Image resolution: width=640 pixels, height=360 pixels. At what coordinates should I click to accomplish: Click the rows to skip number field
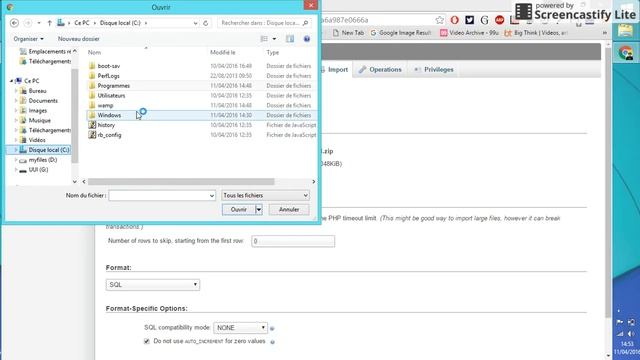pyautogui.click(x=293, y=241)
